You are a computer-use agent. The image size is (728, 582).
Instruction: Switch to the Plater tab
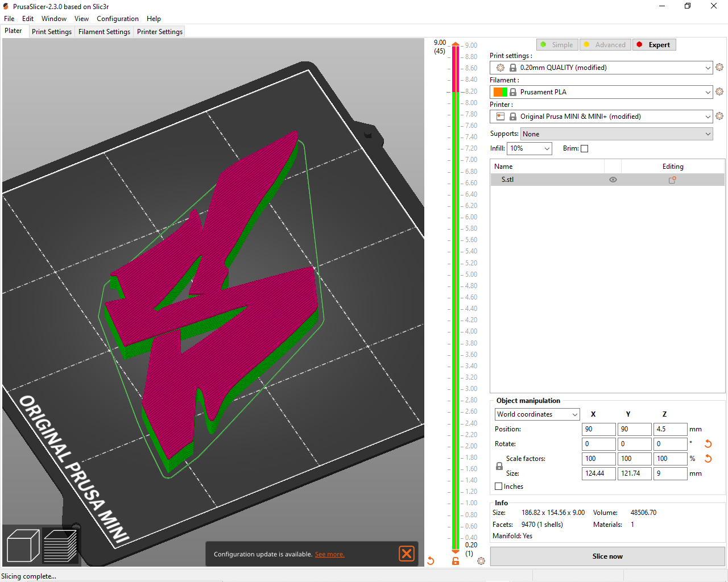tap(13, 31)
